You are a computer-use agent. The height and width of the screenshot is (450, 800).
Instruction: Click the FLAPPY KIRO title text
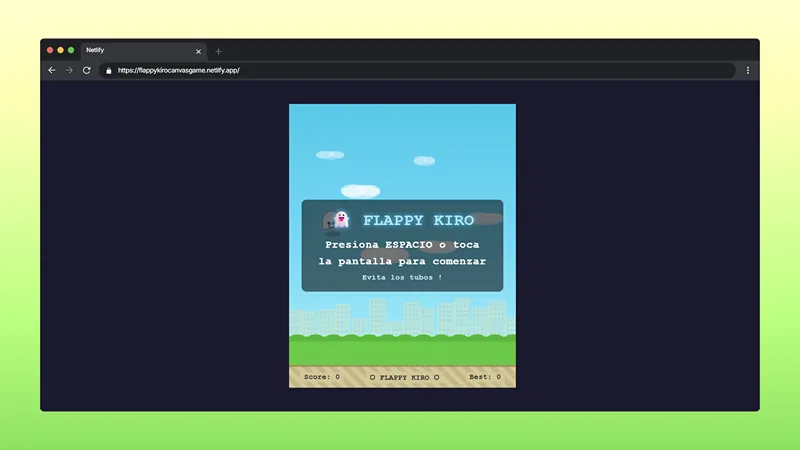coord(418,220)
